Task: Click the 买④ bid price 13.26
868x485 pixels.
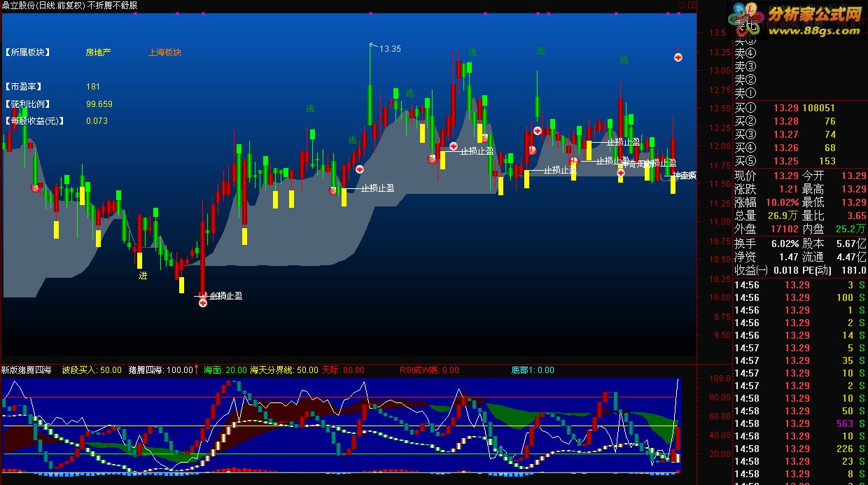Action: [785, 148]
